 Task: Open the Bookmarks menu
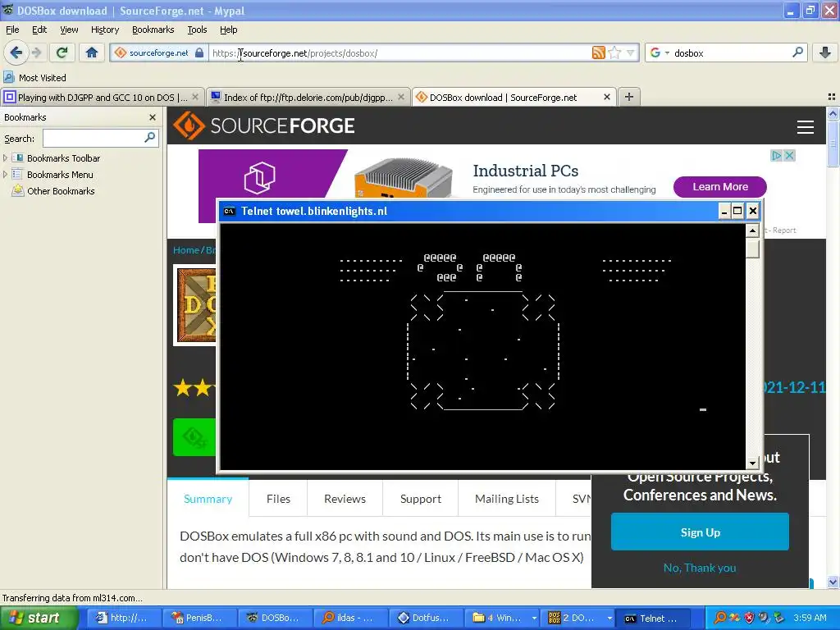click(x=153, y=30)
